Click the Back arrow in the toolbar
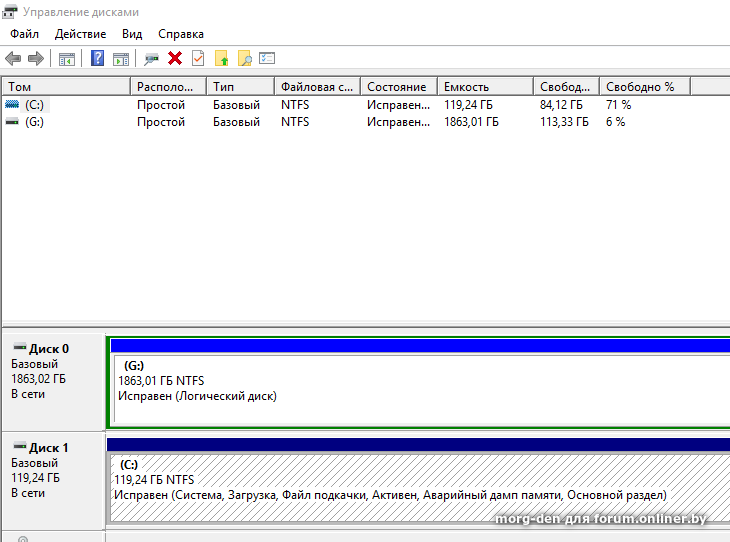730x542 pixels. tap(13, 59)
